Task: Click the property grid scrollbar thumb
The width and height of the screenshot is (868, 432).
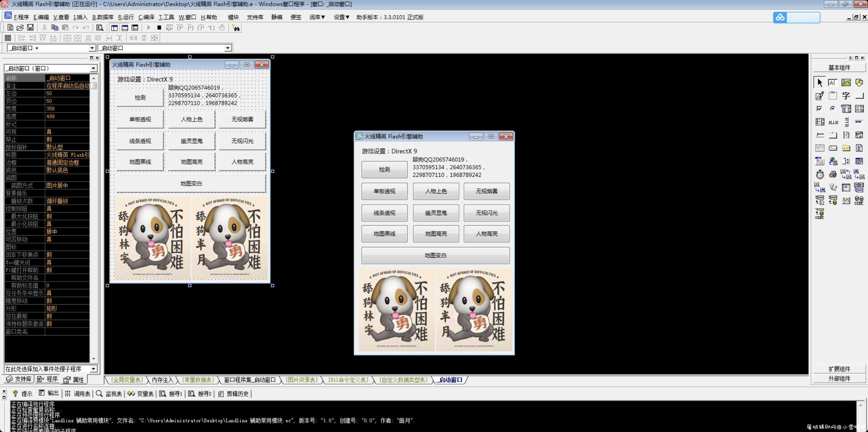Action: tap(93, 86)
